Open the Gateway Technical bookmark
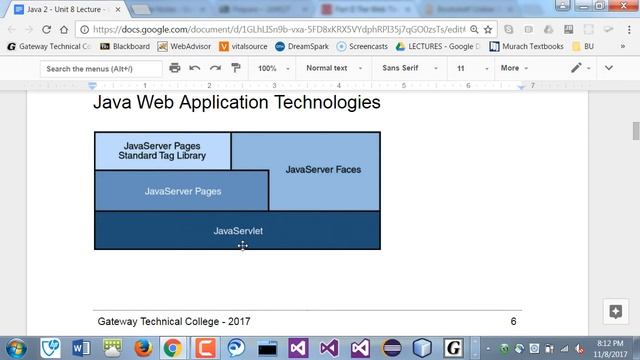The height and width of the screenshot is (360, 640). [x=48, y=47]
